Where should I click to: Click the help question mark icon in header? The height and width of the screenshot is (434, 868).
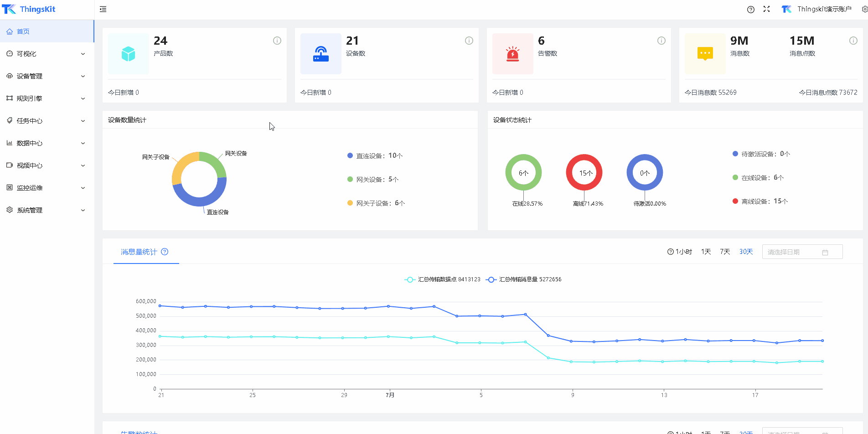coord(750,10)
